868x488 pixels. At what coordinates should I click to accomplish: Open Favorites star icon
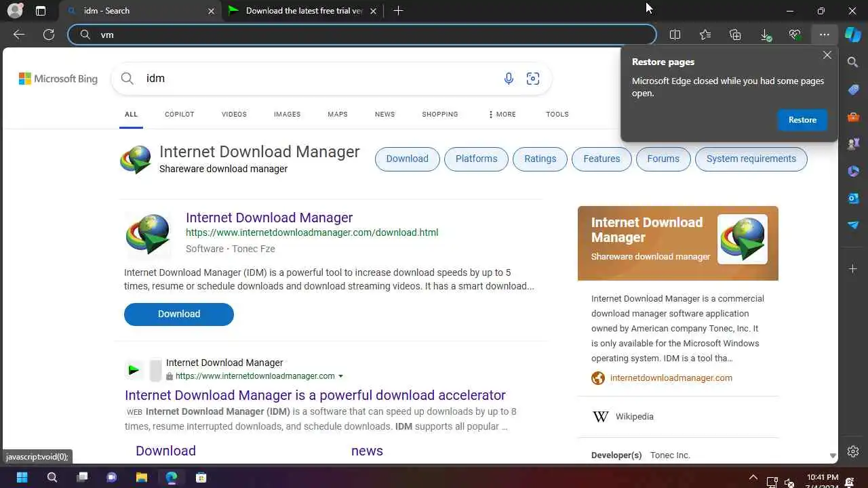click(705, 35)
